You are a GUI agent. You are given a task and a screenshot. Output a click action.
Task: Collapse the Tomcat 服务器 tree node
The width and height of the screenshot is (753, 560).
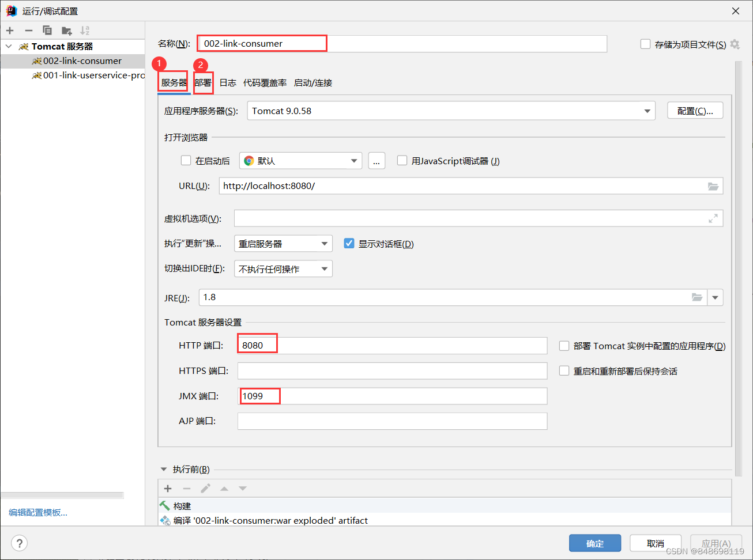(x=9, y=46)
